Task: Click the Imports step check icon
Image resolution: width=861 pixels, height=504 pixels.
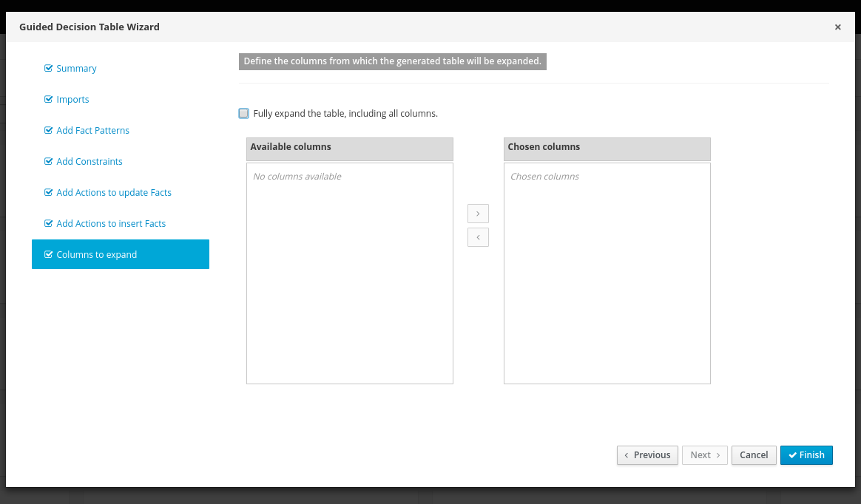Action: 49,100
